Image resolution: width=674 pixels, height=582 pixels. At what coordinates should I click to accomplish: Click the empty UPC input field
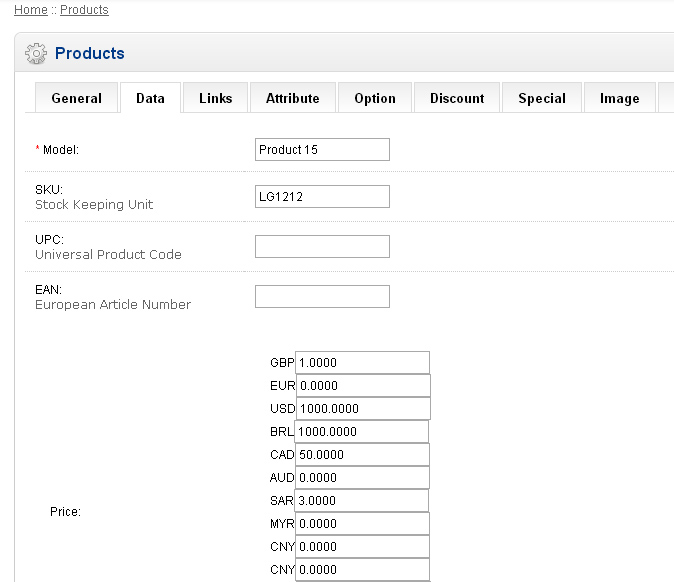click(x=322, y=247)
